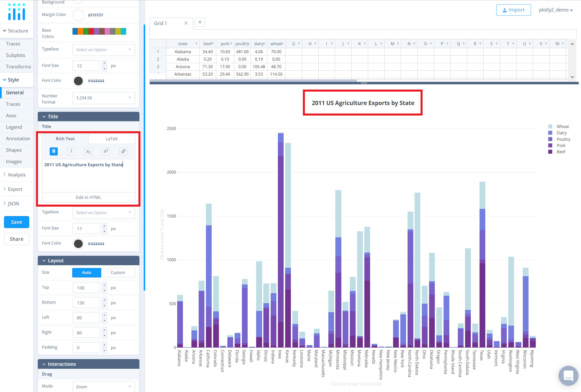Click the Plotly chart studio logo
581x392 pixels.
point(16,12)
